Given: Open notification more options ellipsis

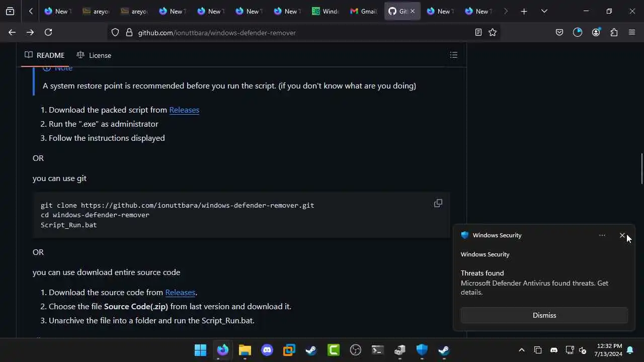Looking at the screenshot, I should 602,235.
